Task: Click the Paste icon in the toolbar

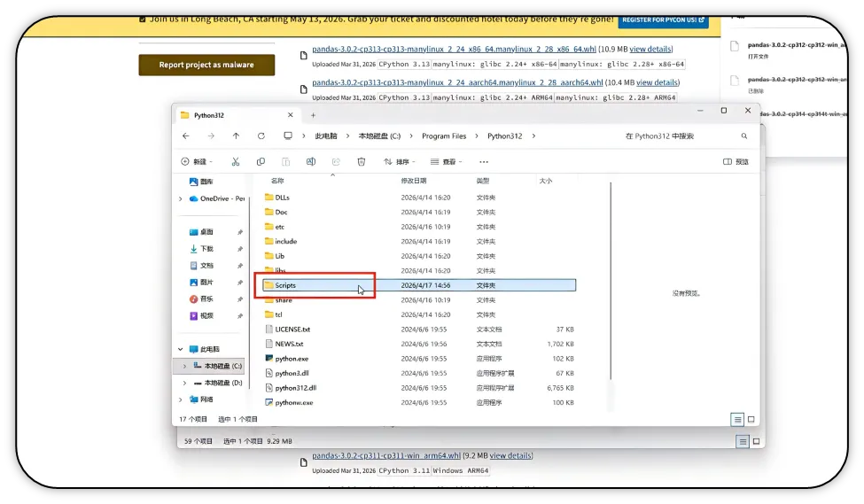Action: 285,162
